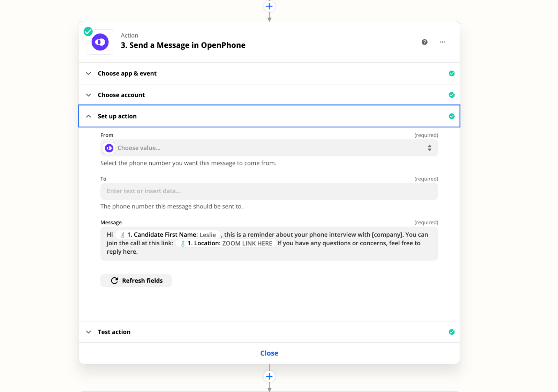Click the helper text about selecting the phone number

click(188, 163)
